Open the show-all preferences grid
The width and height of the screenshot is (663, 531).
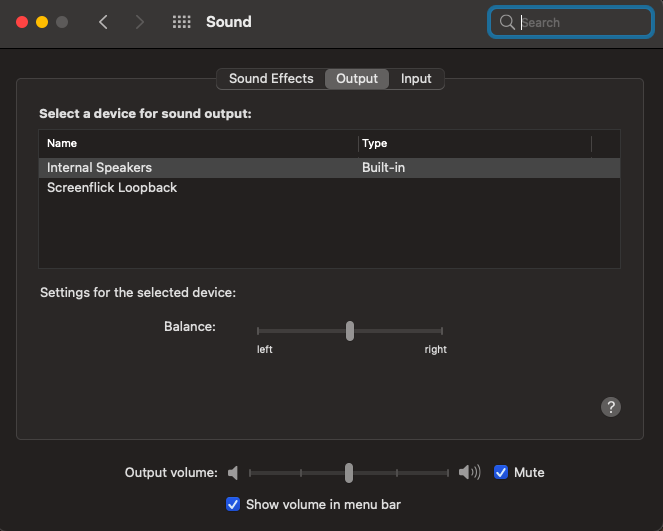coord(181,22)
